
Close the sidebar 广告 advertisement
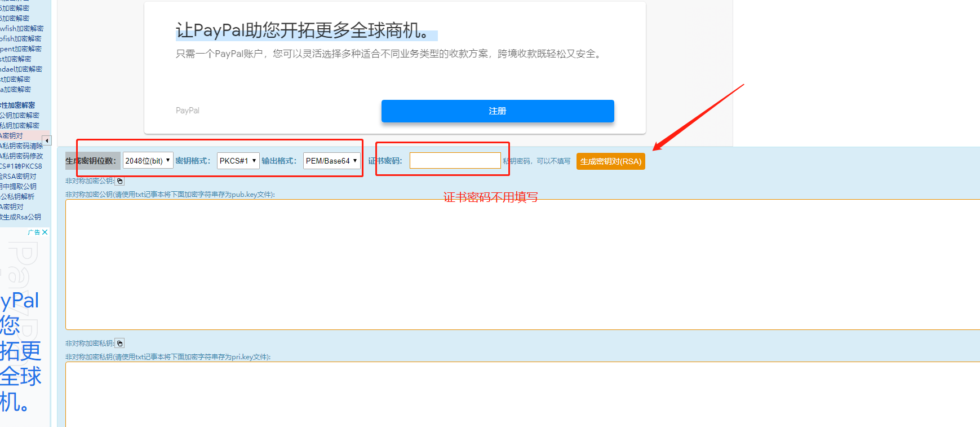45,232
